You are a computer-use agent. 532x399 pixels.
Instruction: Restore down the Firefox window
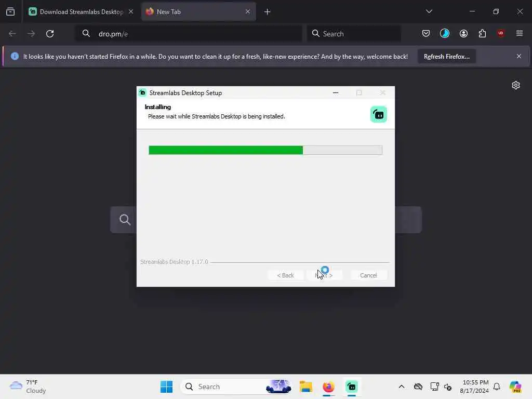coord(496,11)
